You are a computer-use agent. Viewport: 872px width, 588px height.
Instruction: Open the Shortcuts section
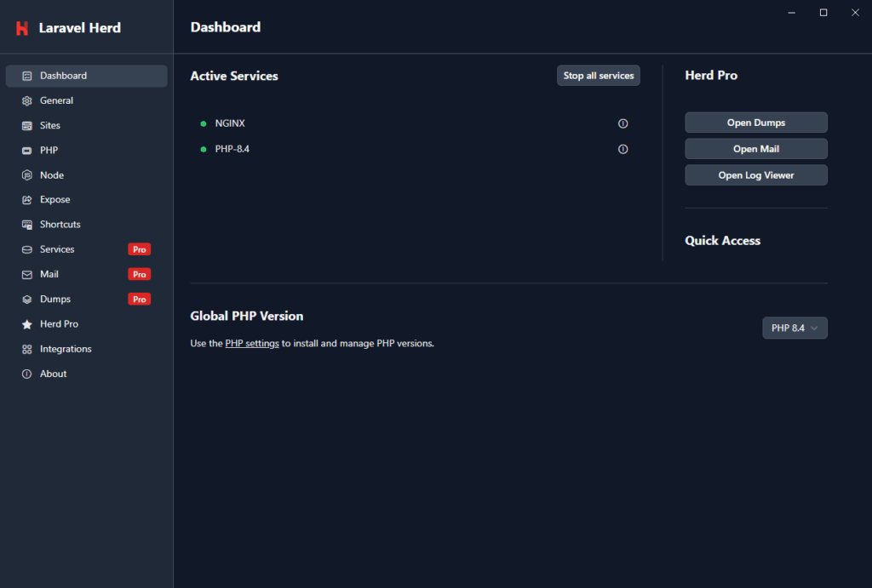86,225
